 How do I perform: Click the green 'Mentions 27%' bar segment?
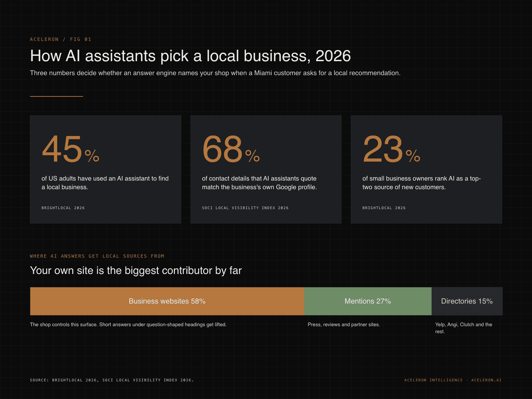[x=368, y=301]
